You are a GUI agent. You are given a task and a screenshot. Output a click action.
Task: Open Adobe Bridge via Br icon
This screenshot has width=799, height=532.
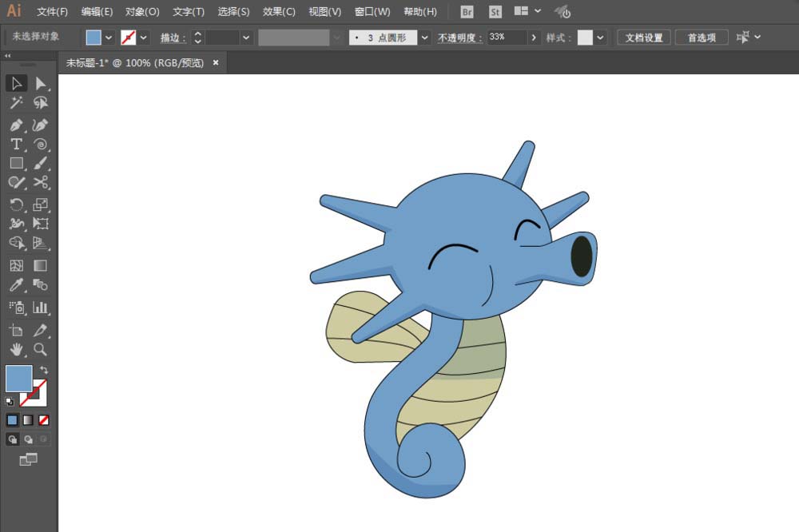467,12
